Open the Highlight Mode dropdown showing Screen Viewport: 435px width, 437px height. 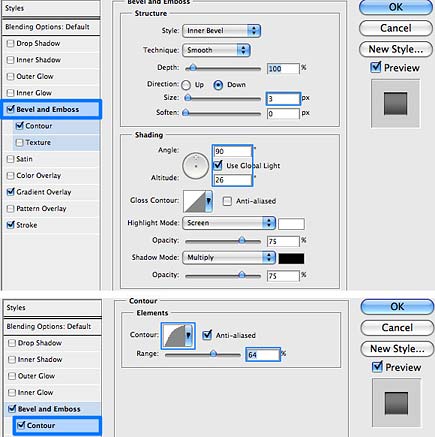click(229, 223)
